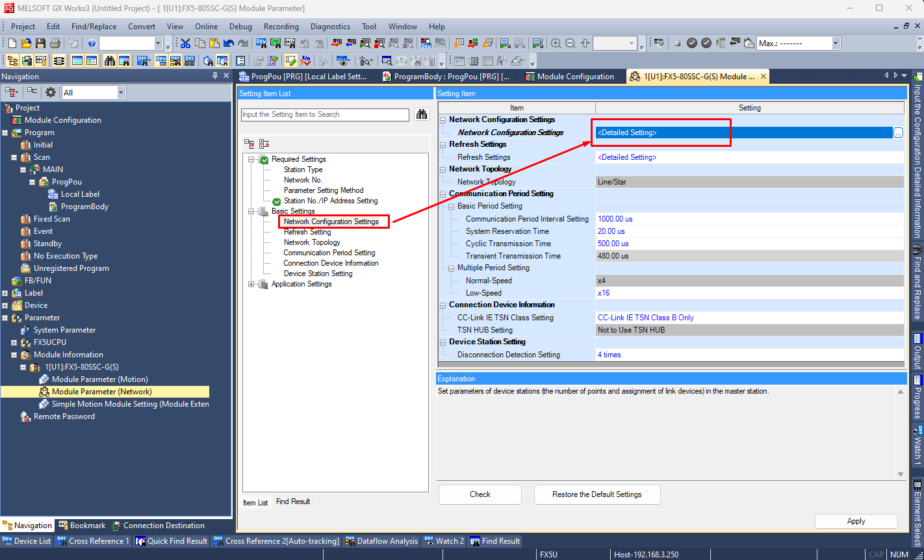The image size is (924, 560).
Task: Collapse the Multiple Period Setting subgroup
Action: 452,268
